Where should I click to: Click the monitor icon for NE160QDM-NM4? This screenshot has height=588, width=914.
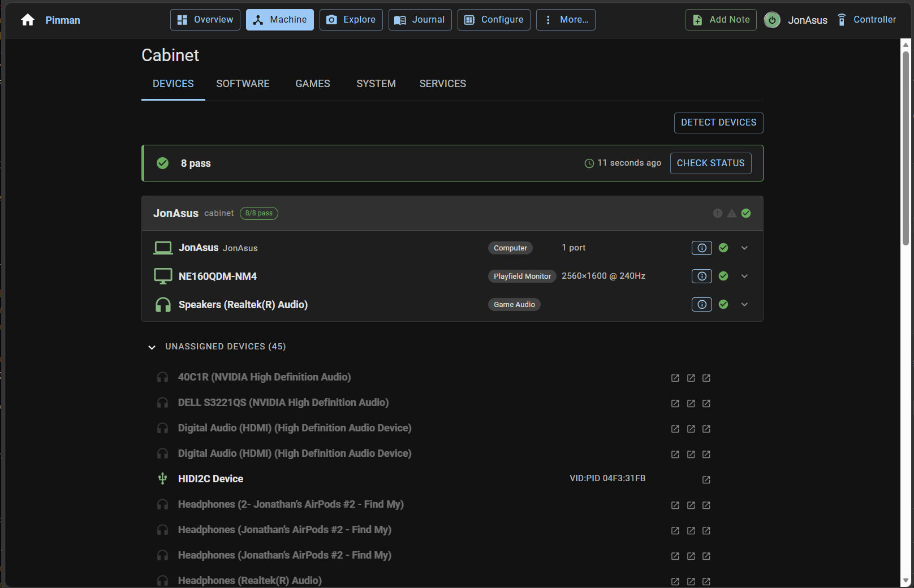point(163,276)
